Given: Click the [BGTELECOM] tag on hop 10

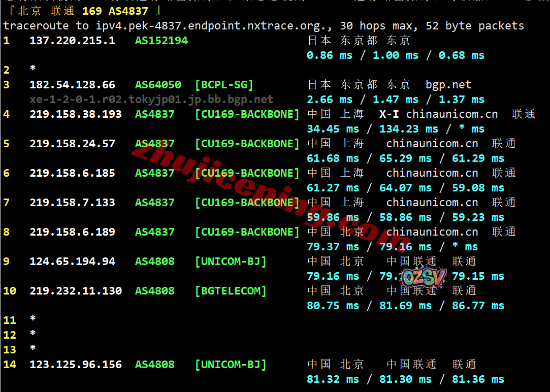Looking at the screenshot, I should coord(231,291).
